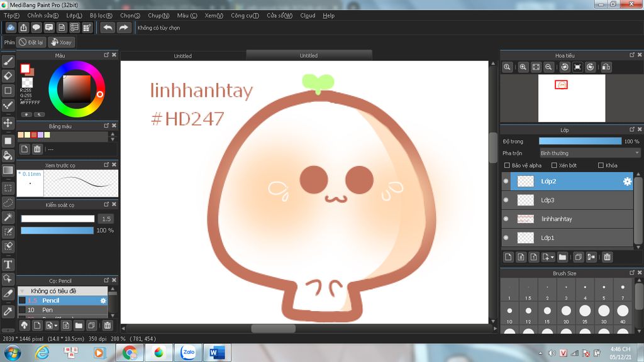644x362 pixels.
Task: Switch to the second Untitled tab
Action: tap(309, 55)
